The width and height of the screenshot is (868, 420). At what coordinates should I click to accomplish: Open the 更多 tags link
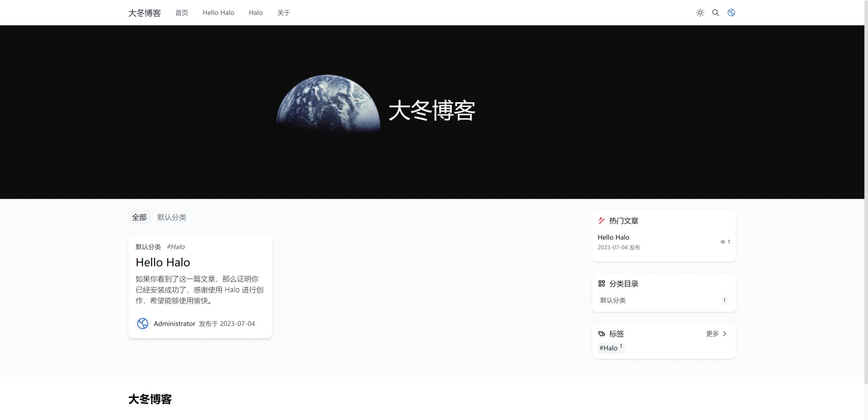pyautogui.click(x=712, y=333)
